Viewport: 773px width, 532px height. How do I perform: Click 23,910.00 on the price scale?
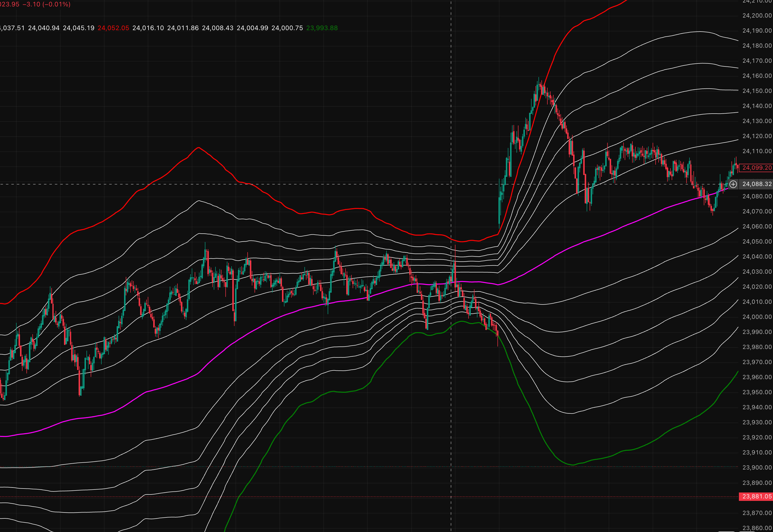click(x=757, y=452)
